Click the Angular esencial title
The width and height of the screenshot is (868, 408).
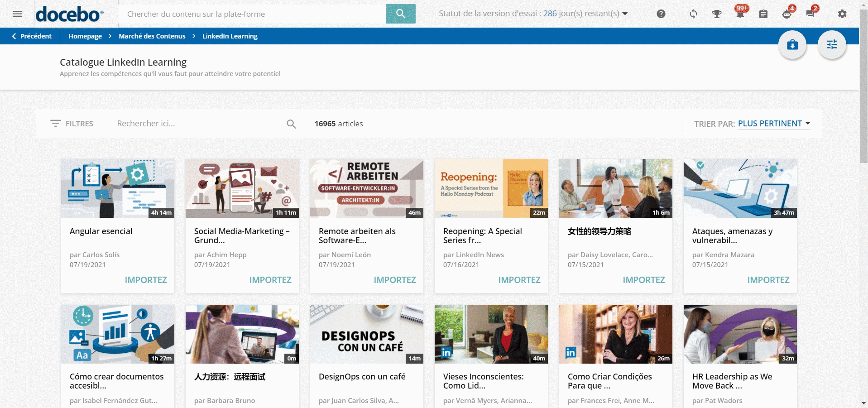[101, 231]
